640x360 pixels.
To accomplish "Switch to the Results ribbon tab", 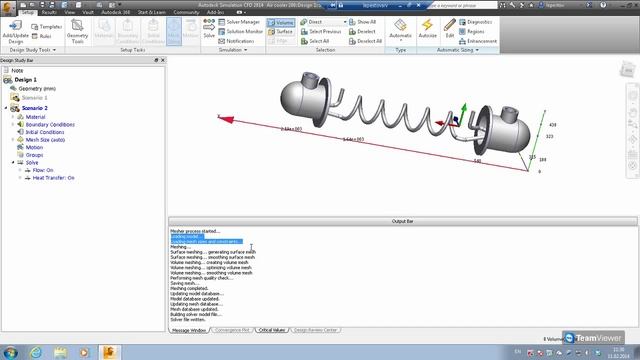I will [49, 12].
